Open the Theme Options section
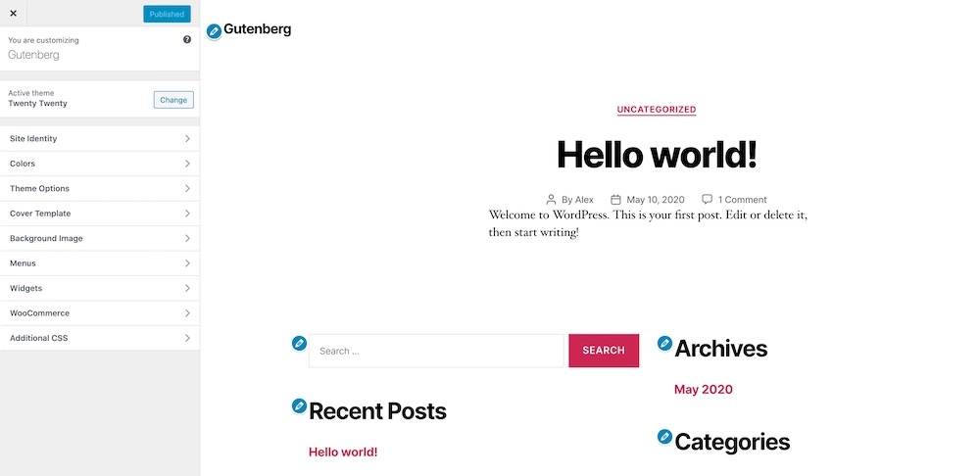This screenshot has width=980, height=476. (x=100, y=189)
